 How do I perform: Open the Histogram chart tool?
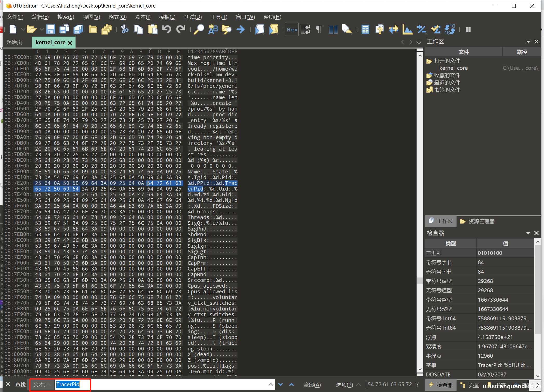pos(407,29)
